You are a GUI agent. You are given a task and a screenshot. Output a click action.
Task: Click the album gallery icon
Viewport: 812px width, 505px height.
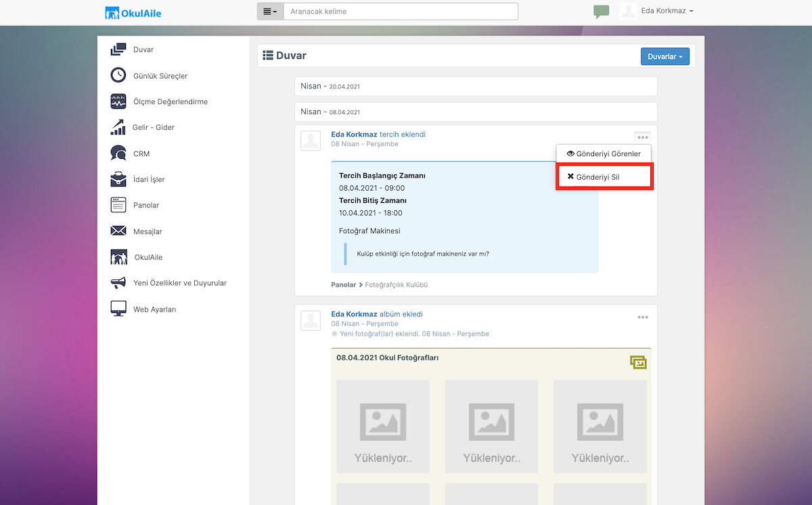[638, 362]
